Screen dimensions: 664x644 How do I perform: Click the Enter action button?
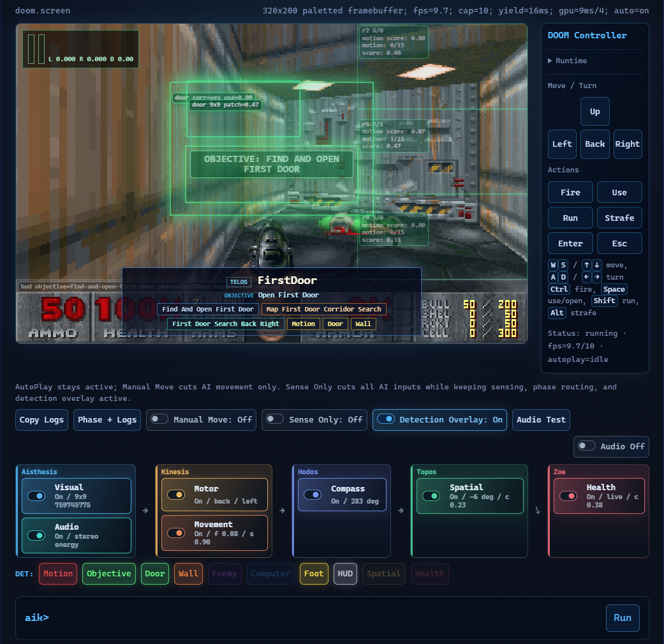[x=570, y=243]
